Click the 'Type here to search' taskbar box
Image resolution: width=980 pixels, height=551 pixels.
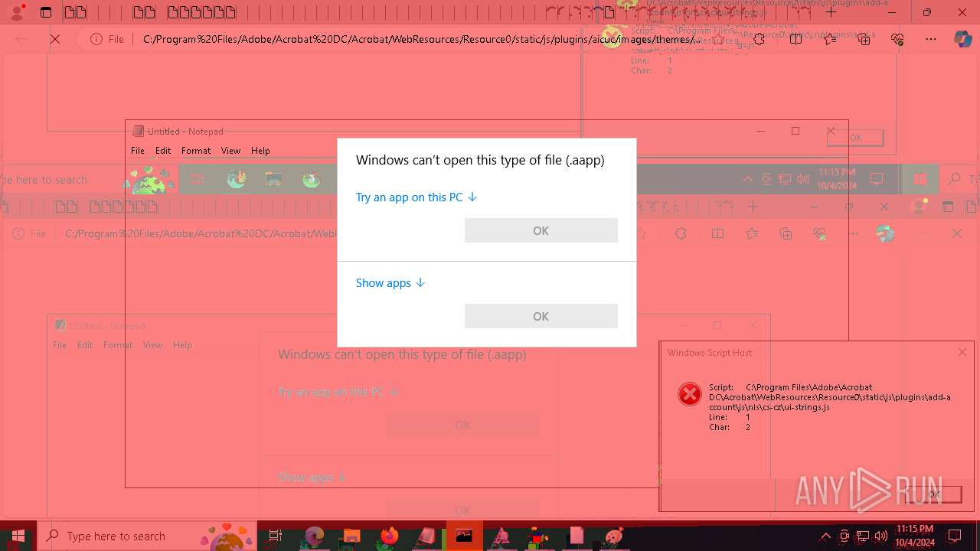tap(145, 536)
